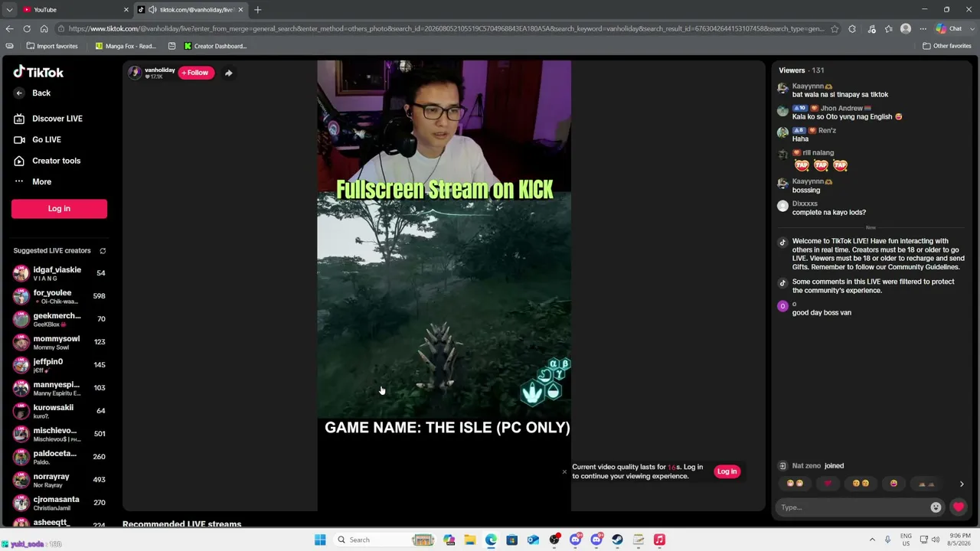Open browser extensions puzzle icon
980x551 pixels.
(852, 29)
